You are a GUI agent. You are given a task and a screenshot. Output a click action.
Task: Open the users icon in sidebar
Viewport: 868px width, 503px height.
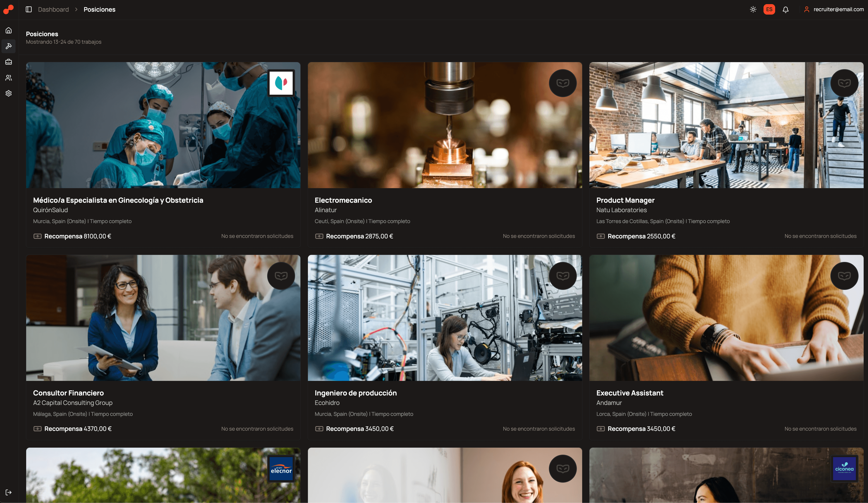coord(9,78)
